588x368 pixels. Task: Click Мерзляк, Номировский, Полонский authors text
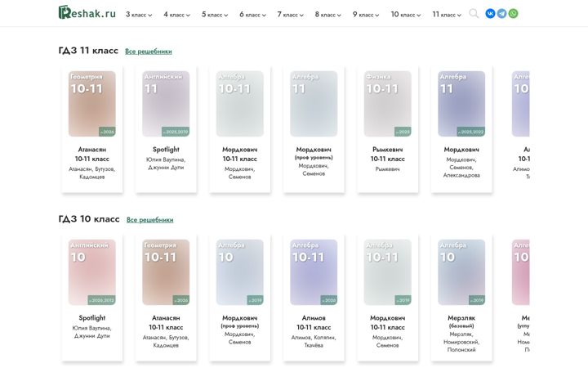(x=461, y=342)
